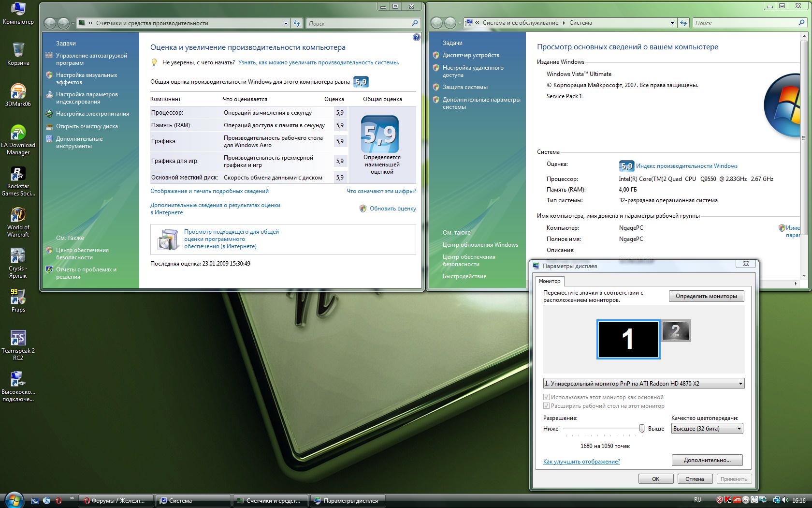Click the Windows Start orb
Screen dimensions: 812x508
14,500
